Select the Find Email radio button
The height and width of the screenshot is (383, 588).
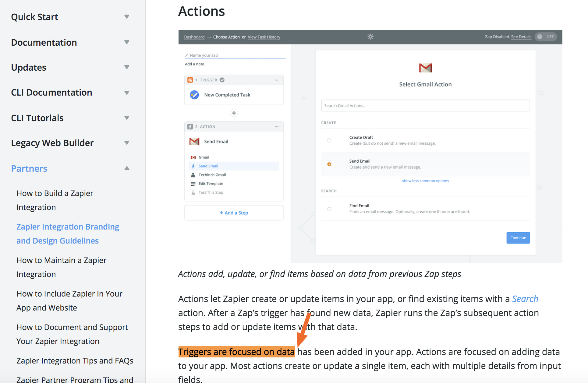point(329,209)
